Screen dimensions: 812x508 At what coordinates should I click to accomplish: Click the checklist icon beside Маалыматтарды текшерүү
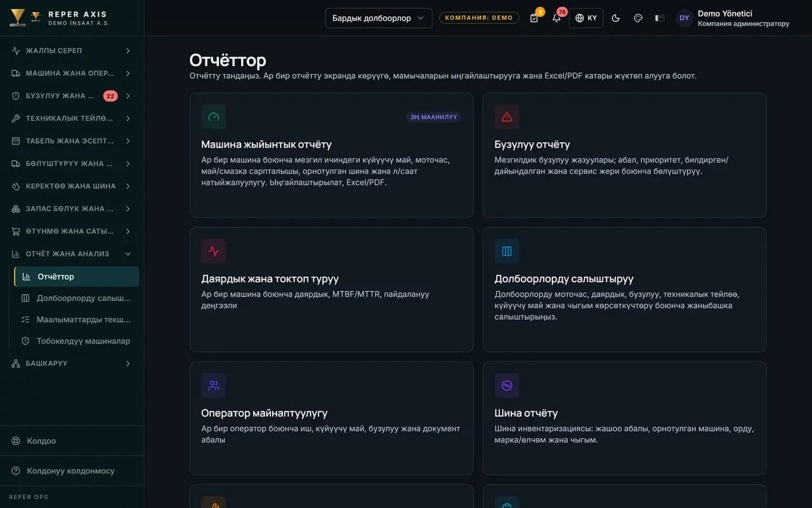25,319
